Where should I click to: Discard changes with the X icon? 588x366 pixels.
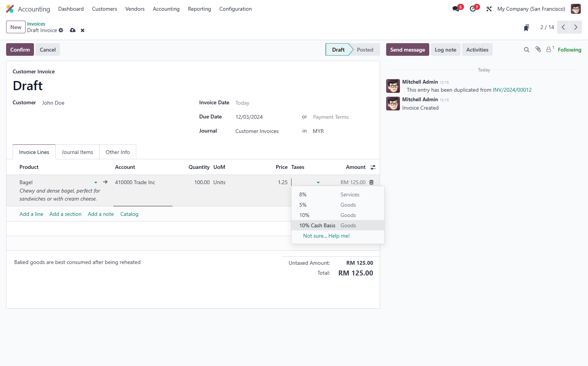point(82,30)
